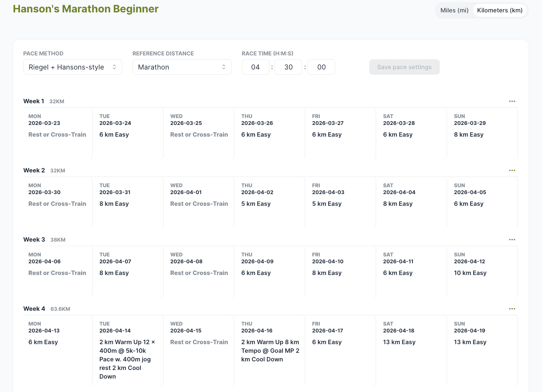The height and width of the screenshot is (392, 542).
Task: Open Friday 2026-04-03 5 km Easy workout
Action: pos(341,203)
